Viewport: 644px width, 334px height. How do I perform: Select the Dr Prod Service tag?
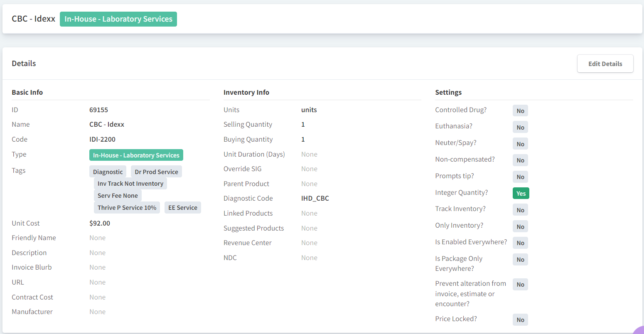click(x=156, y=171)
